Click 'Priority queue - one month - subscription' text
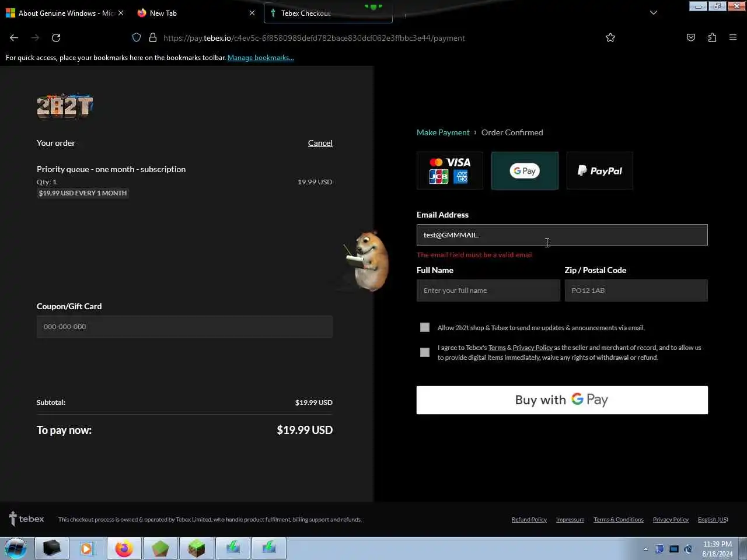The height and width of the screenshot is (560, 747). pos(111,169)
